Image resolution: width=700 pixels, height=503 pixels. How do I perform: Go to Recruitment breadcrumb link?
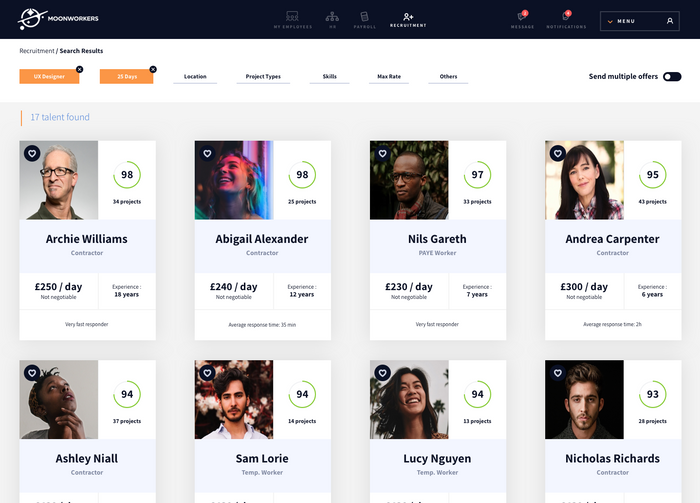coord(37,51)
